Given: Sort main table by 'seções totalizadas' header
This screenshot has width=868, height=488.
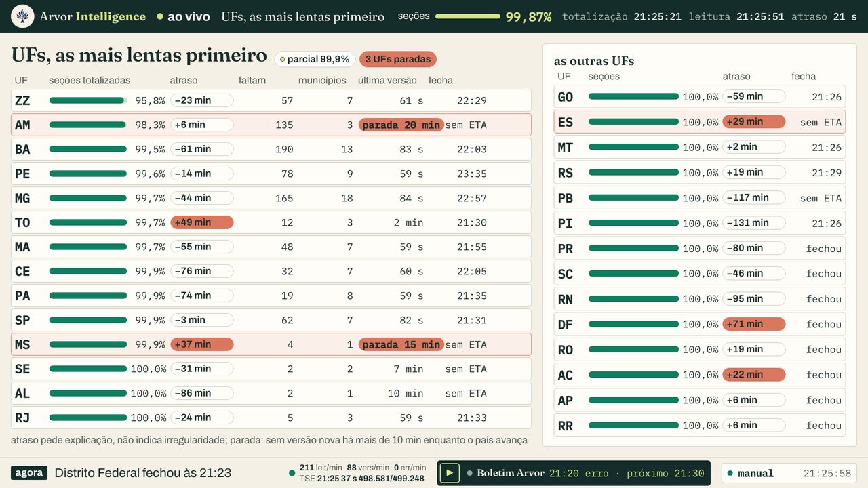Looking at the screenshot, I should pyautogui.click(x=90, y=80).
